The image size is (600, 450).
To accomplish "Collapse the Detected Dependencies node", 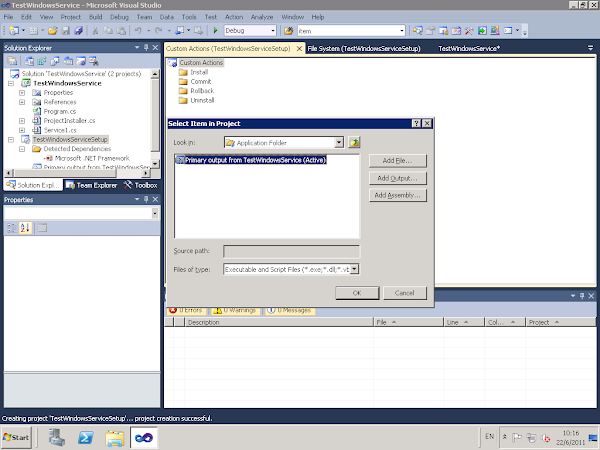I will [x=22, y=149].
